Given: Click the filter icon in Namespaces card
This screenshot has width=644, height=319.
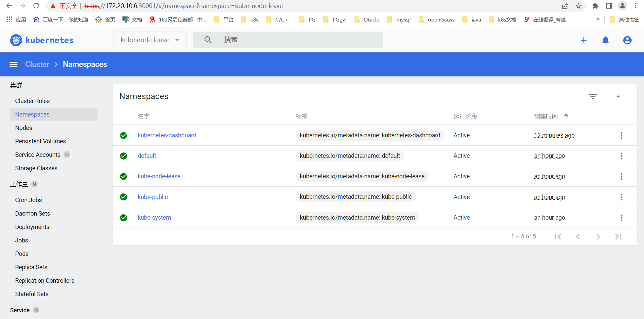Looking at the screenshot, I should coord(593,96).
